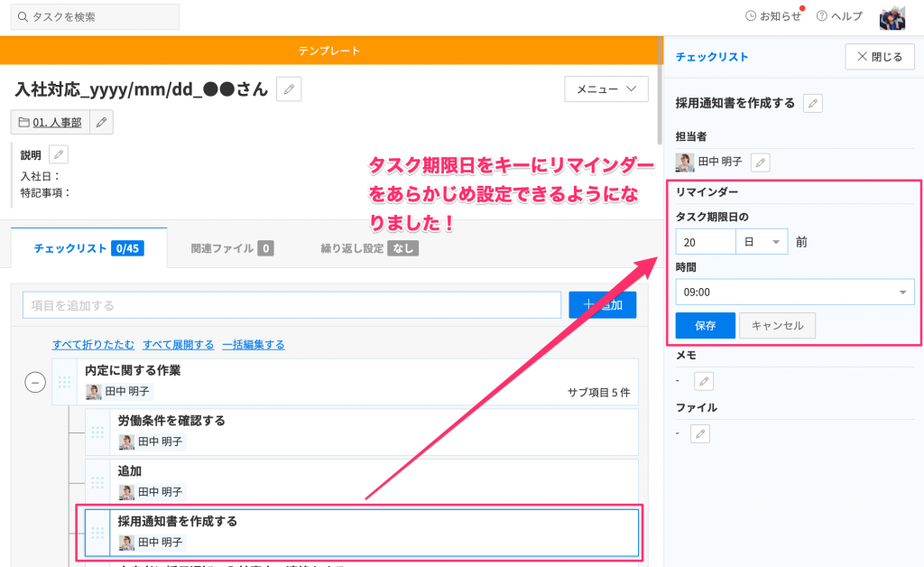Edit the ファイル field via the pencil icon

700,433
